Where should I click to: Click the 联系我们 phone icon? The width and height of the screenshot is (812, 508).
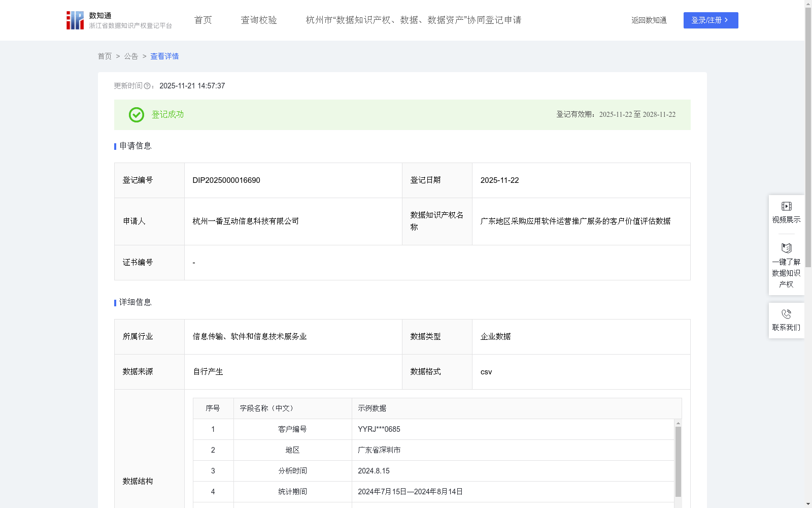click(x=786, y=314)
